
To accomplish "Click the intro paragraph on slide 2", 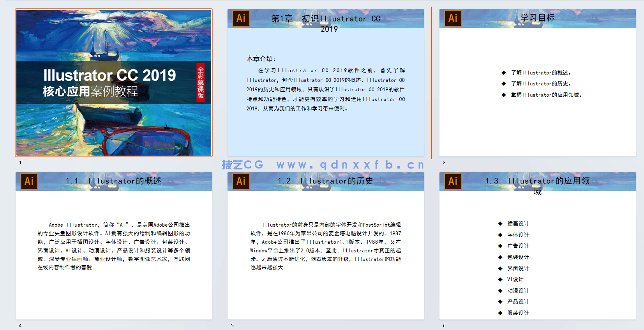I will [326, 89].
